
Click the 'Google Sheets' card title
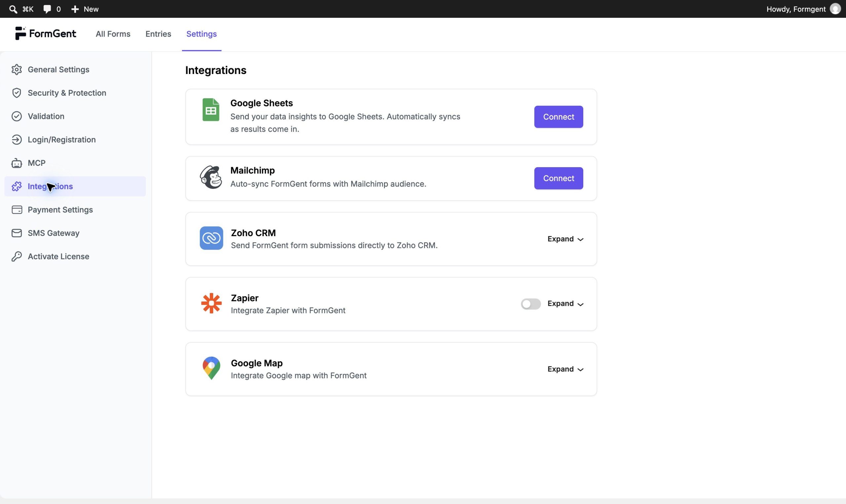click(262, 103)
